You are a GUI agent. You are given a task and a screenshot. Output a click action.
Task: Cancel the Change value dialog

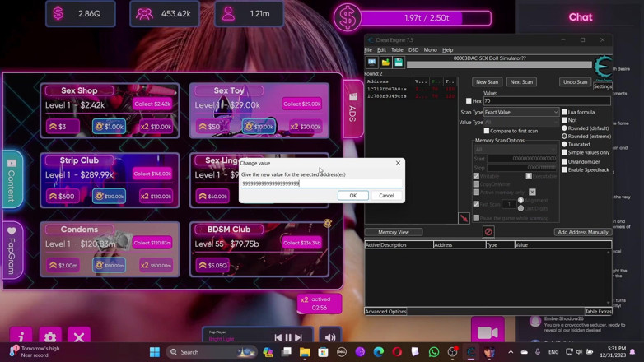(x=386, y=196)
